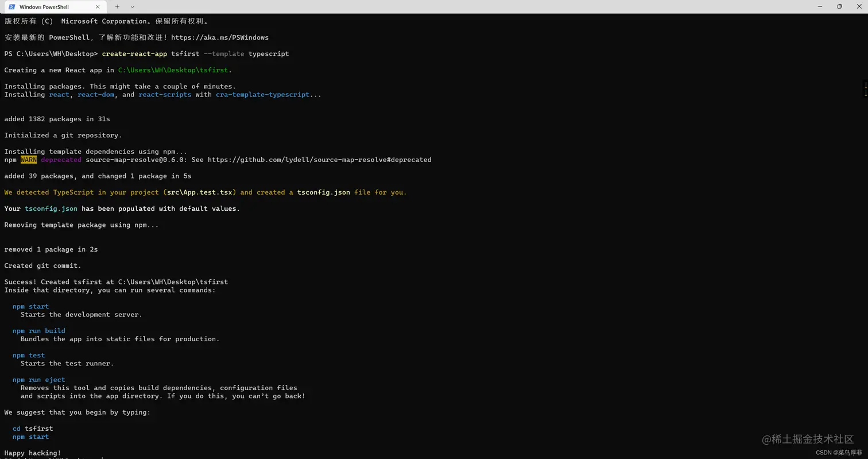Click the 'Happy hacking!' line
The width and height of the screenshot is (868, 459).
[33, 453]
